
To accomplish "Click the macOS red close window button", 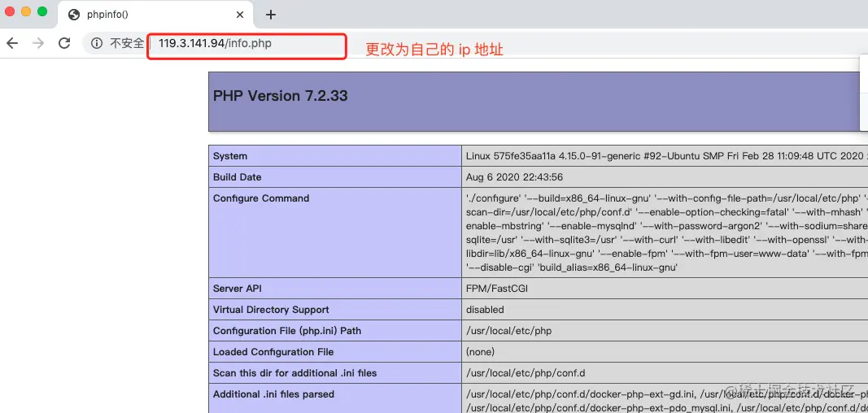I will (10, 11).
